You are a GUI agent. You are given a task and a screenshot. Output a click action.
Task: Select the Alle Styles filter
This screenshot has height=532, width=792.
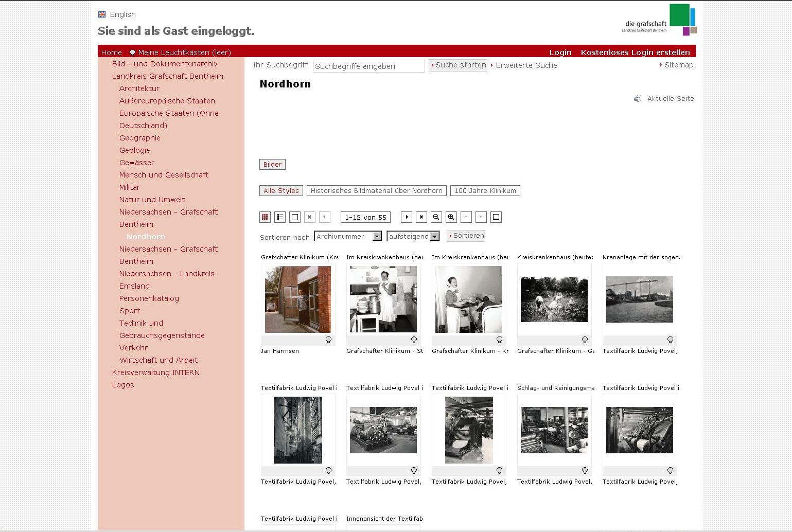(281, 191)
